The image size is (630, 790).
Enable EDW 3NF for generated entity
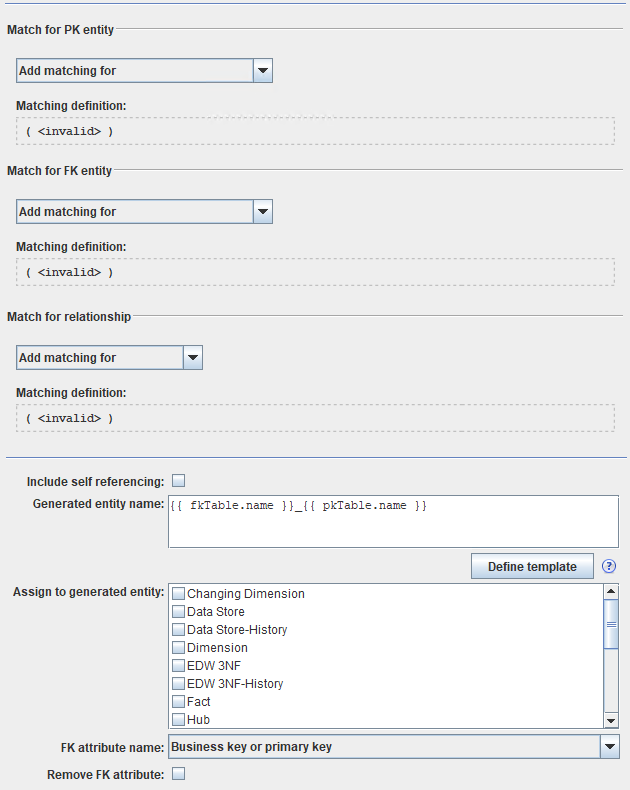point(179,666)
